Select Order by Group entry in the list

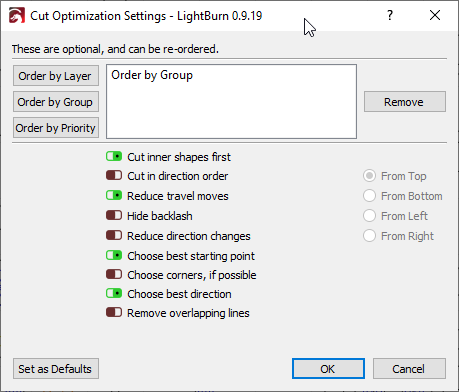click(152, 75)
